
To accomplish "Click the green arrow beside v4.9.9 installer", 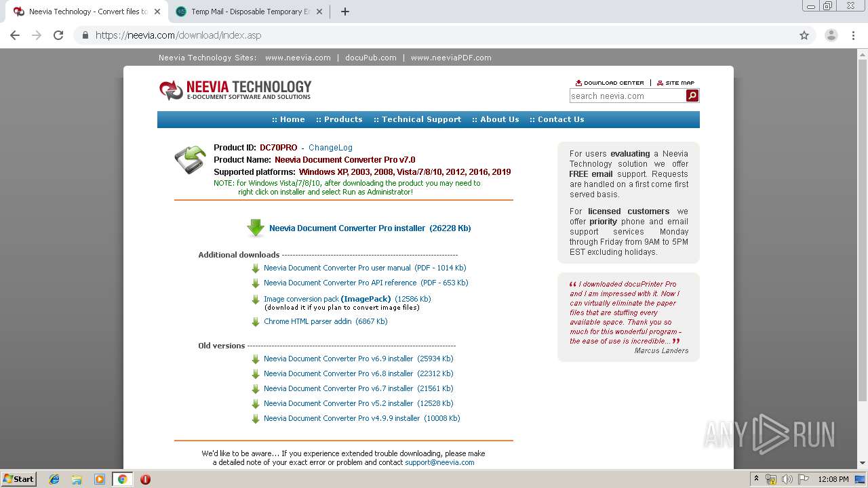I will click(256, 419).
